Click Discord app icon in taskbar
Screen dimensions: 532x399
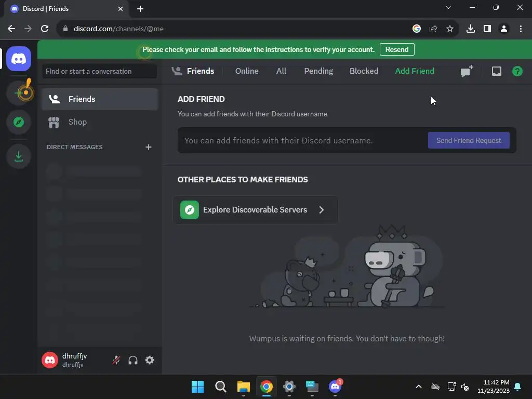pos(335,387)
